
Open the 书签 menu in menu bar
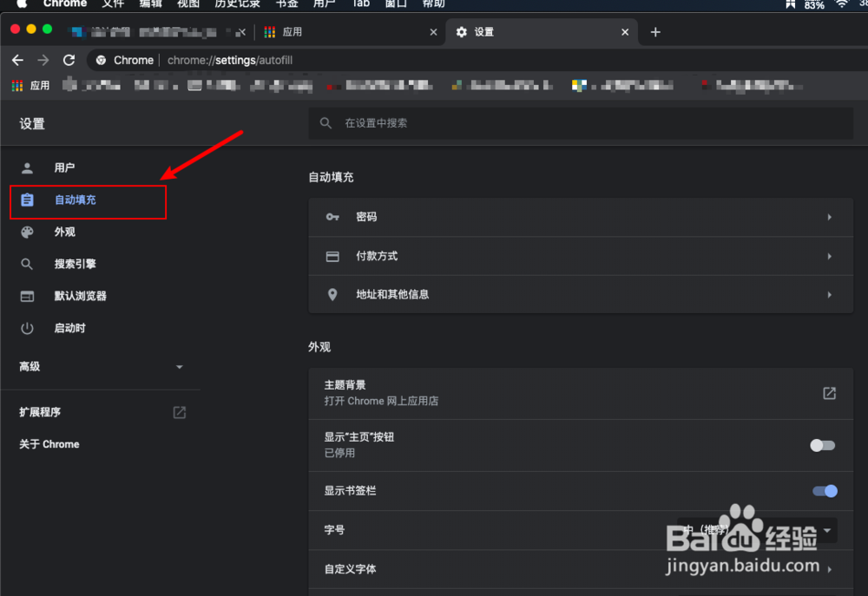pyautogui.click(x=286, y=4)
